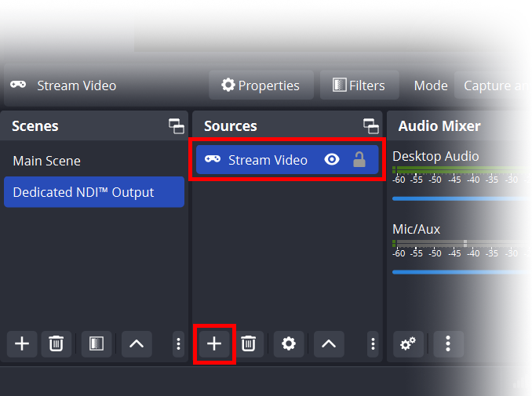
Task: Open Scenes toolbar overflow menu
Action: coord(178,343)
